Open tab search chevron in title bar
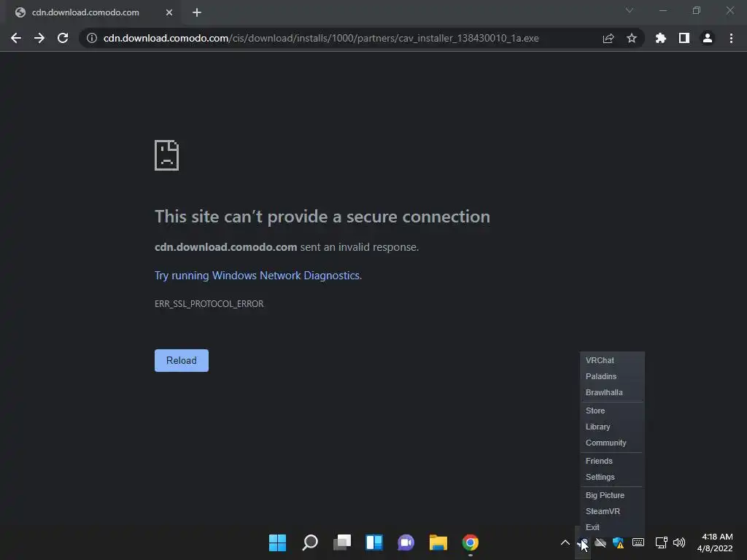Image resolution: width=747 pixels, height=560 pixels. pyautogui.click(x=630, y=10)
